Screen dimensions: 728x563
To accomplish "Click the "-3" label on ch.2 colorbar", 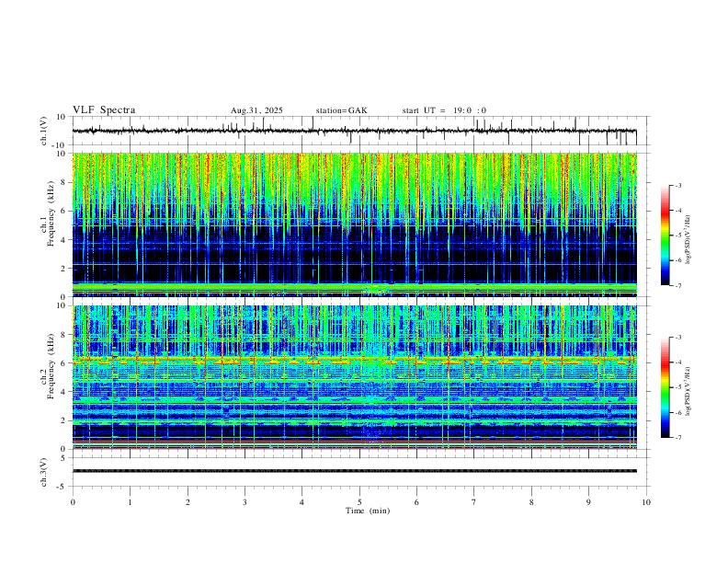I will click(x=677, y=338).
